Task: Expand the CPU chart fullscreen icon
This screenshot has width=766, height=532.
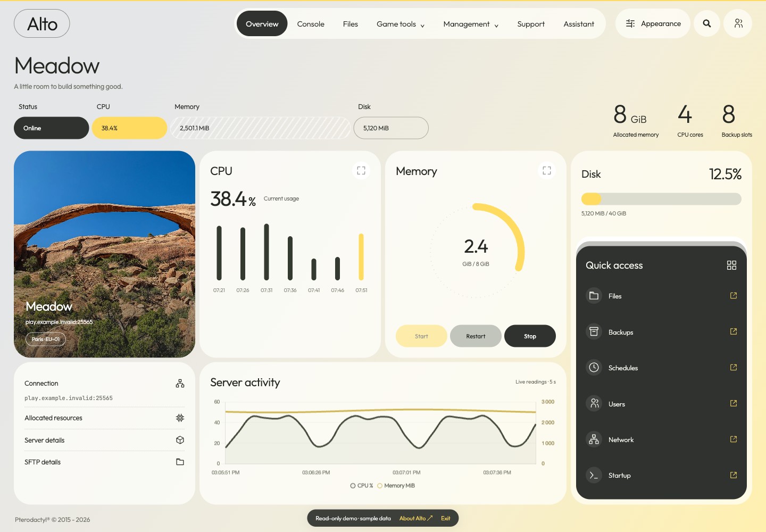Action: coord(361,170)
